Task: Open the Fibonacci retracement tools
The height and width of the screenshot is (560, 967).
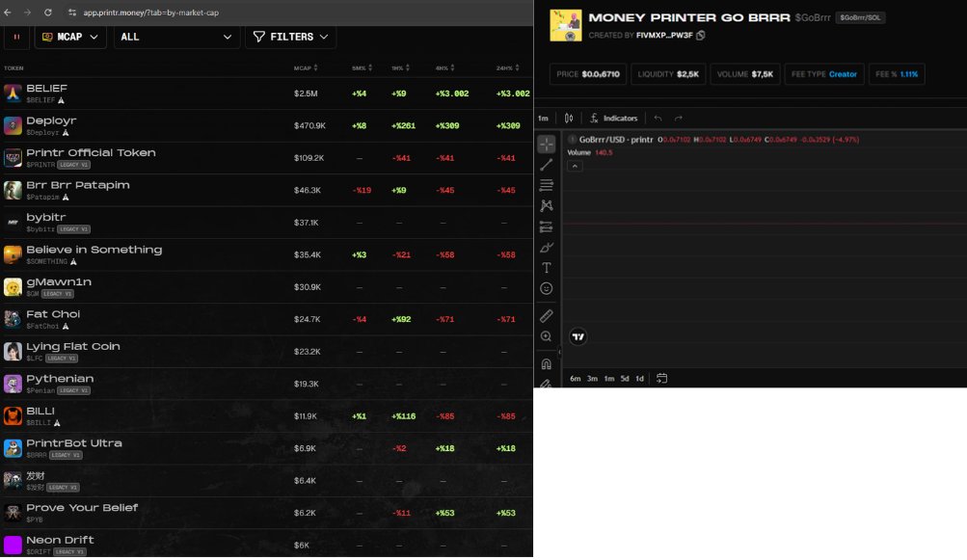Action: pos(547,185)
